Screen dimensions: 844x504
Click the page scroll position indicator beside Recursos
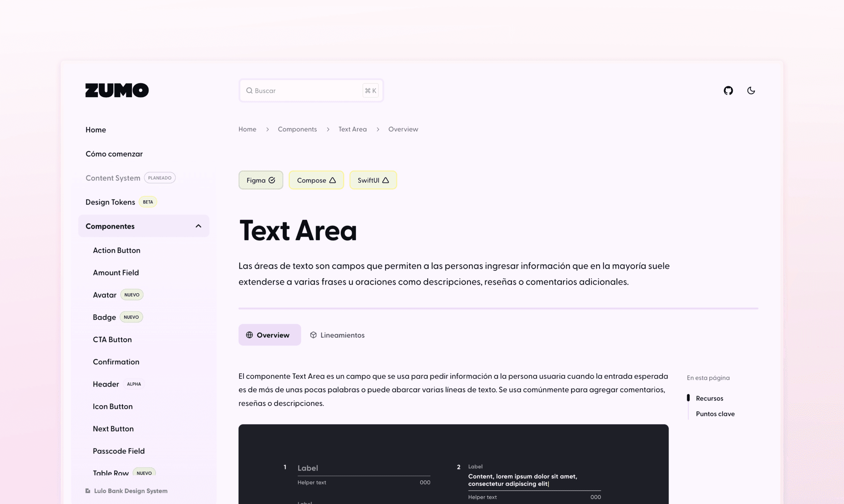pyautogui.click(x=688, y=398)
